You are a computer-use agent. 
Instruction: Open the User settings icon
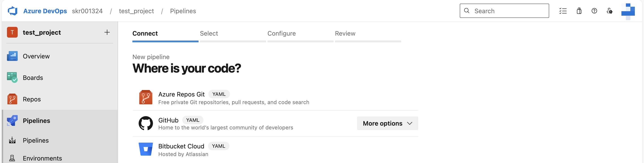tap(610, 11)
